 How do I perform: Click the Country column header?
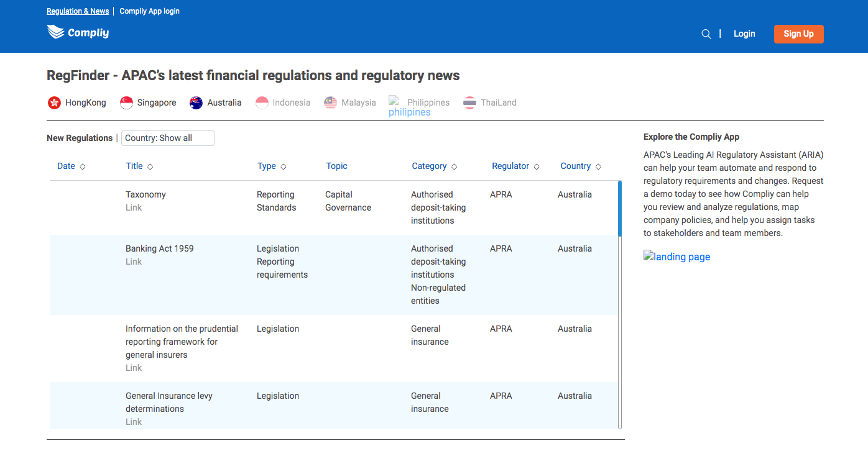click(x=575, y=166)
